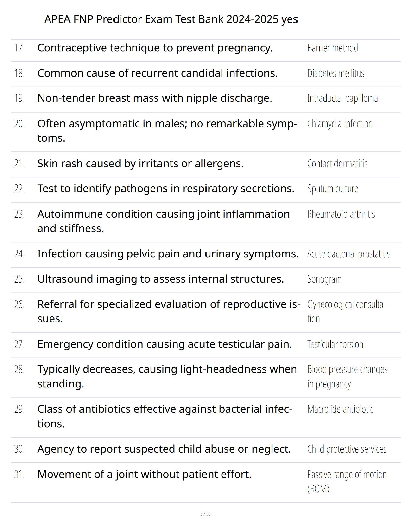The width and height of the screenshot is (411, 532).
Task: Click 'Diabetes mellitus' answer text
Action: [335, 73]
